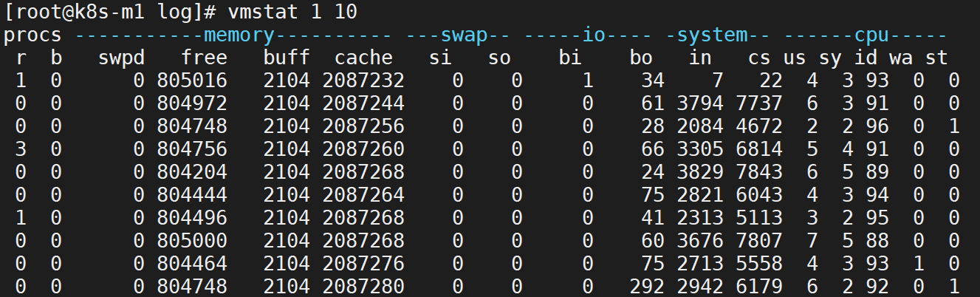Select interrupts value 3829

700,172
